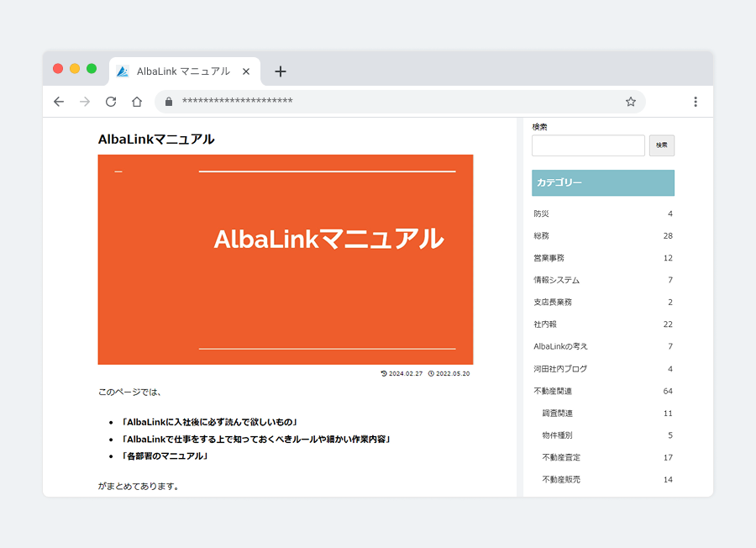Bookmark this page with the star icon
Screen dimensions: 756x548
point(631,102)
